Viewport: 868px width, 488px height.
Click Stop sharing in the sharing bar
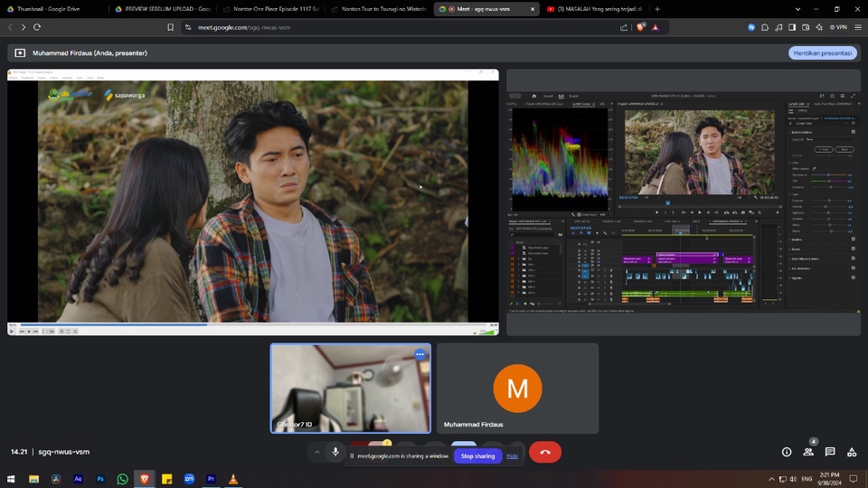tap(477, 456)
